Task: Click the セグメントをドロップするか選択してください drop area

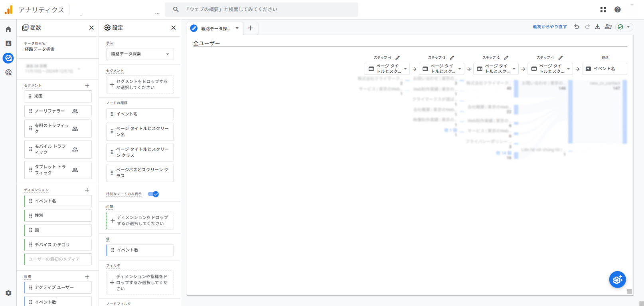Action: coord(140,84)
